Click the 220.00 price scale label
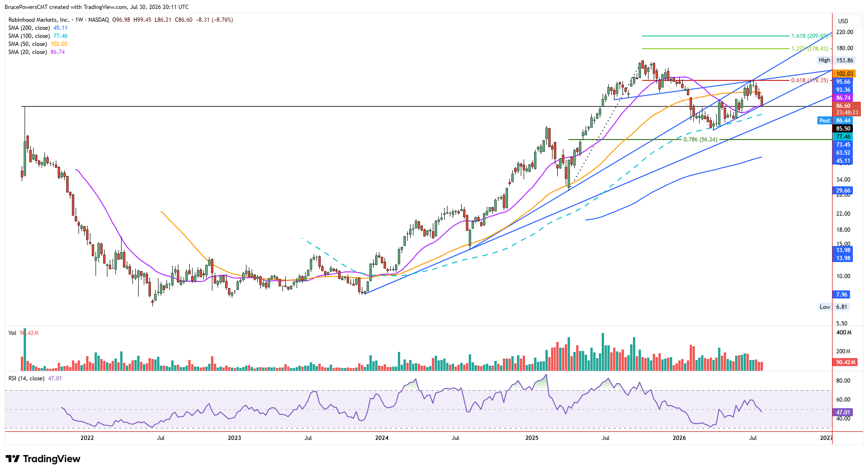 pyautogui.click(x=845, y=32)
